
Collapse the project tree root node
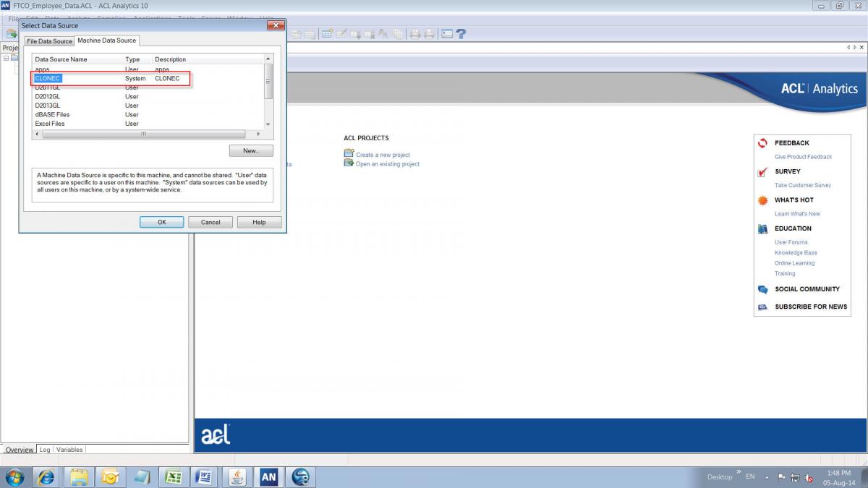(7, 58)
